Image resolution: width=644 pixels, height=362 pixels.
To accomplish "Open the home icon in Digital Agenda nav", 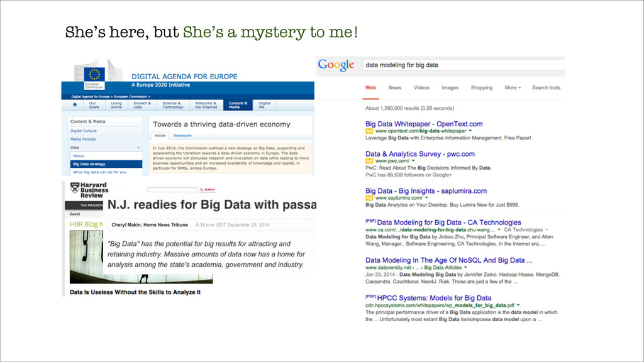I will tap(75, 105).
